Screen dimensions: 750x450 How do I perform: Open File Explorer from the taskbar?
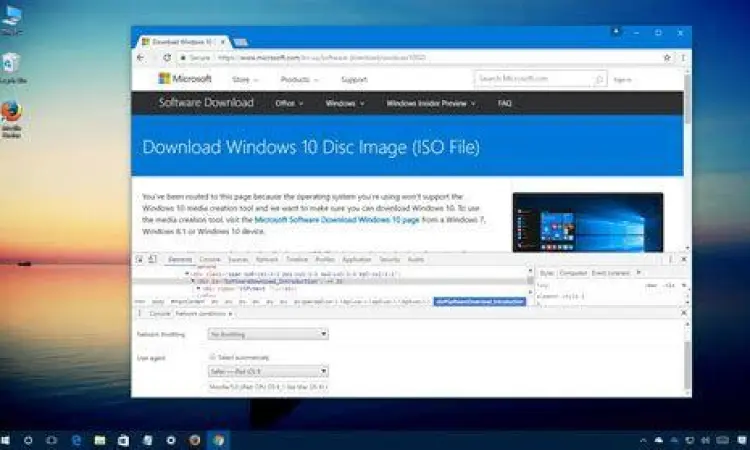(99, 440)
